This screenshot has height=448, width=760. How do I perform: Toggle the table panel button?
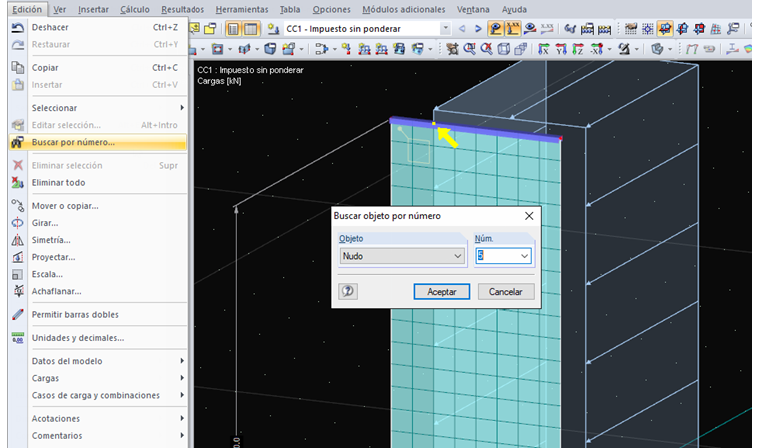[251, 29]
